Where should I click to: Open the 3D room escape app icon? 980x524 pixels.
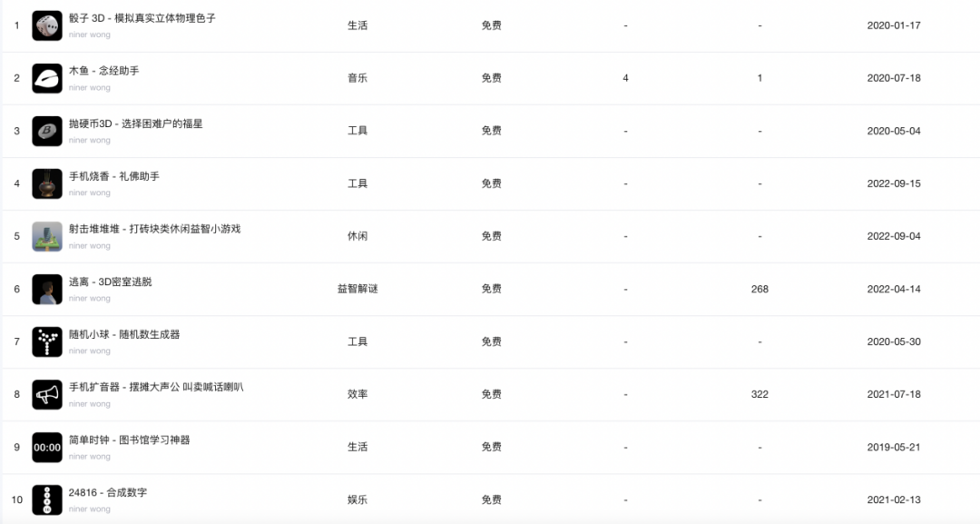coord(47,289)
